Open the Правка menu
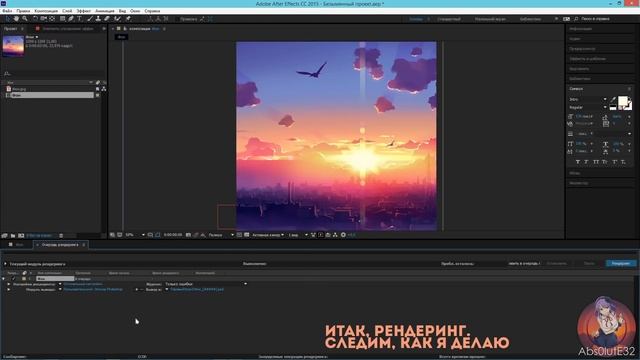The image size is (640, 360). coord(23,11)
